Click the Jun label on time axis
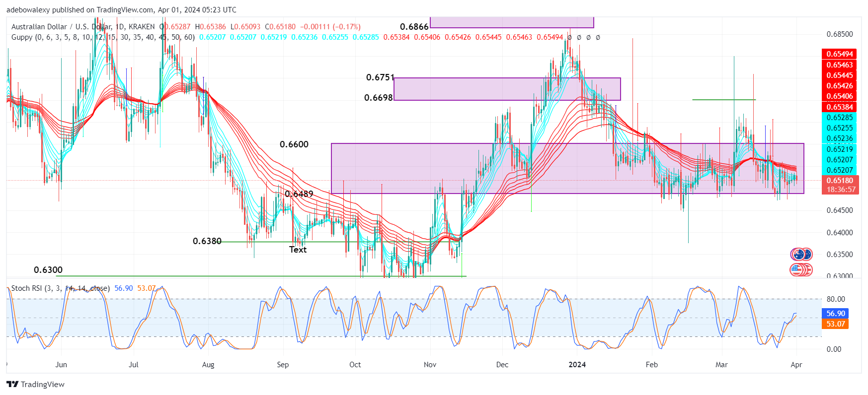This screenshot has width=868, height=395. tap(61, 365)
